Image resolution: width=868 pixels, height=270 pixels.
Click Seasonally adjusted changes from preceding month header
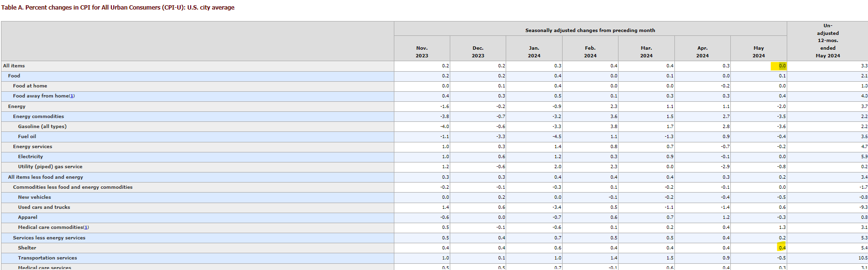pos(590,30)
